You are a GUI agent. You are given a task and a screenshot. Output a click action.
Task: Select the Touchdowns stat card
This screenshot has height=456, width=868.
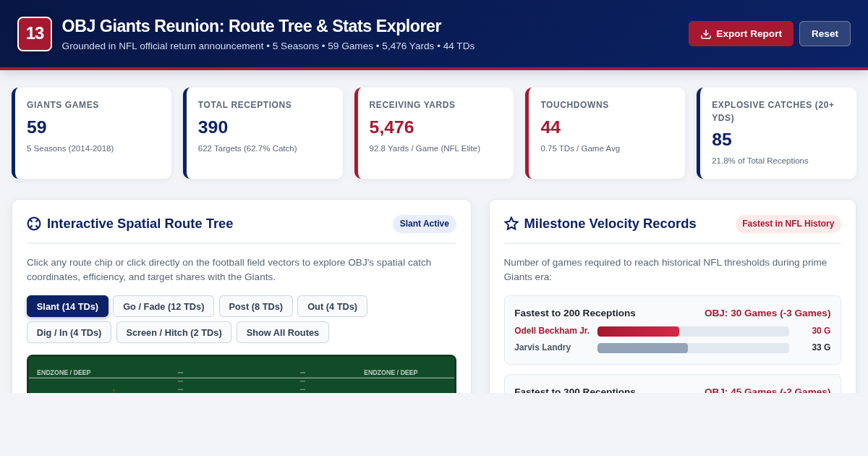(605, 133)
